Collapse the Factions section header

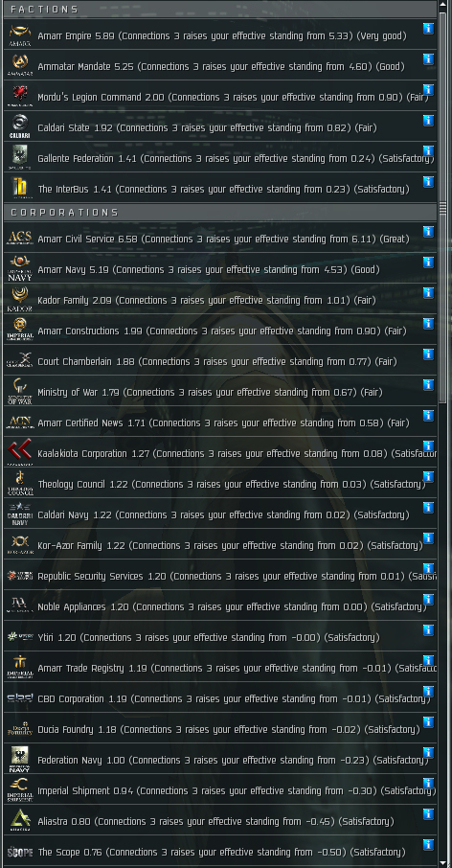click(220, 10)
